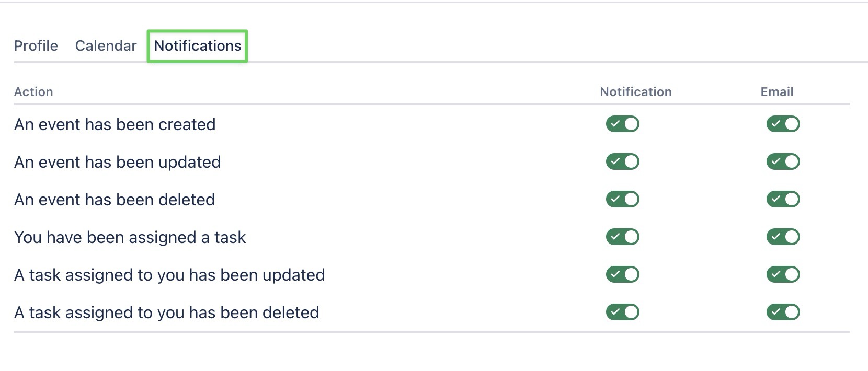The width and height of the screenshot is (868, 371).
Task: Disable email when assigned a task
Action: (783, 237)
